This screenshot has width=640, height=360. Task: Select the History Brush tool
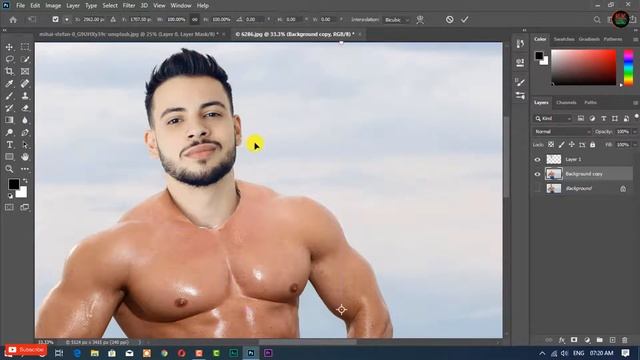(x=9, y=108)
